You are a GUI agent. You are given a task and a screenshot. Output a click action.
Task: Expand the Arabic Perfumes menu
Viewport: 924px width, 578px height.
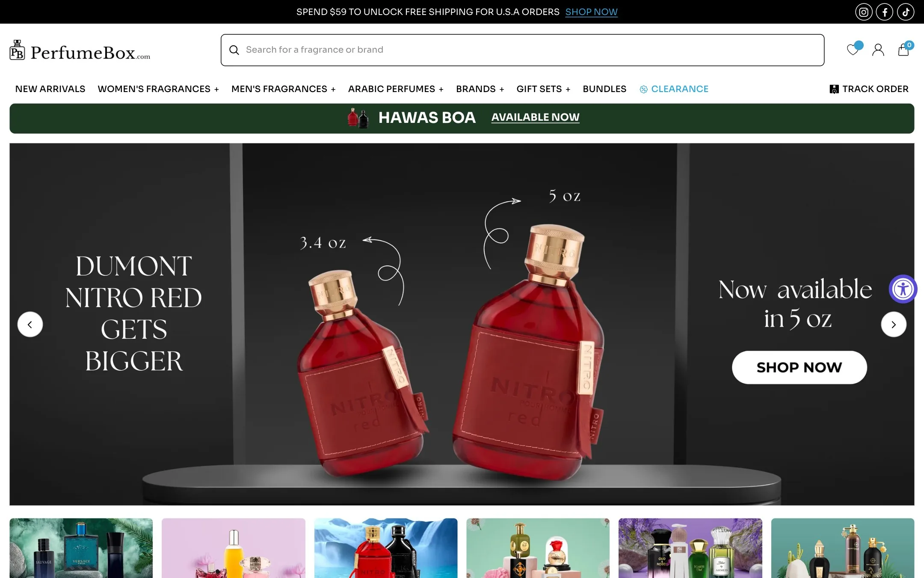click(x=396, y=89)
